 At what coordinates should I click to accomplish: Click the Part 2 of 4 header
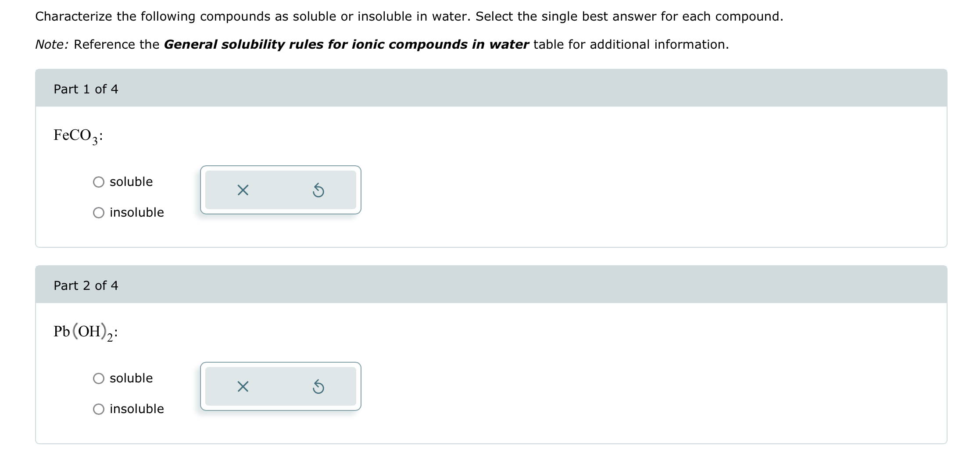tap(86, 285)
